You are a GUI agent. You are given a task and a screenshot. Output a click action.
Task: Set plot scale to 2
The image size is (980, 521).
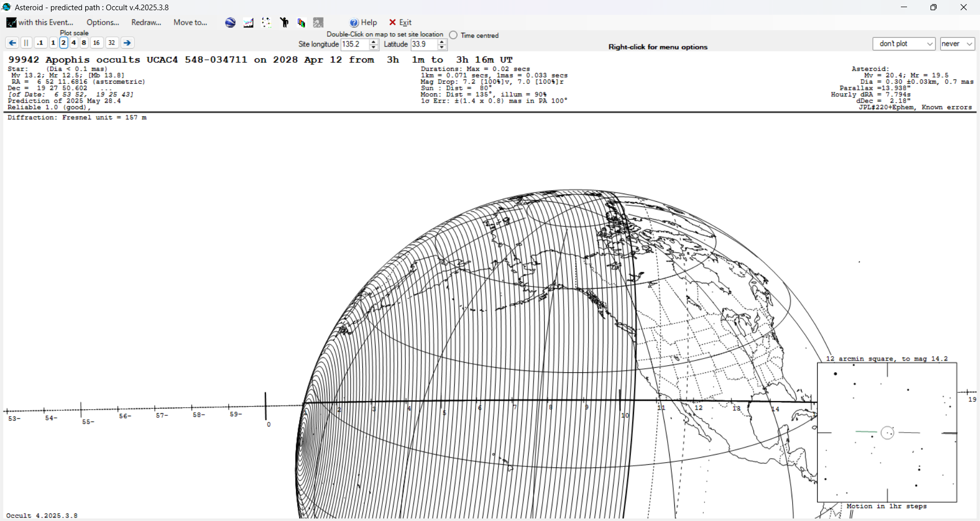(63, 43)
